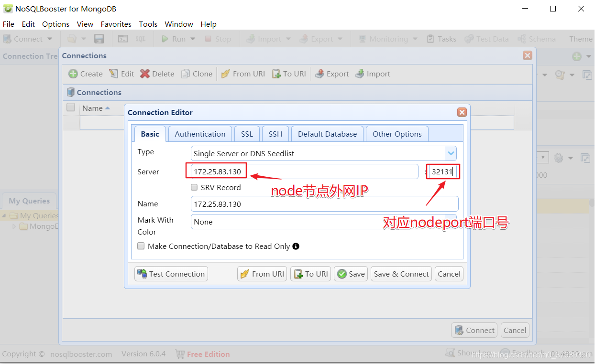Click From URI in Connections toolbar

click(243, 74)
